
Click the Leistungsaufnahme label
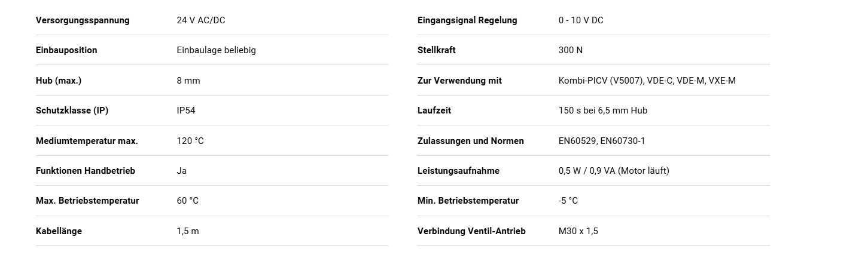pyautogui.click(x=458, y=171)
